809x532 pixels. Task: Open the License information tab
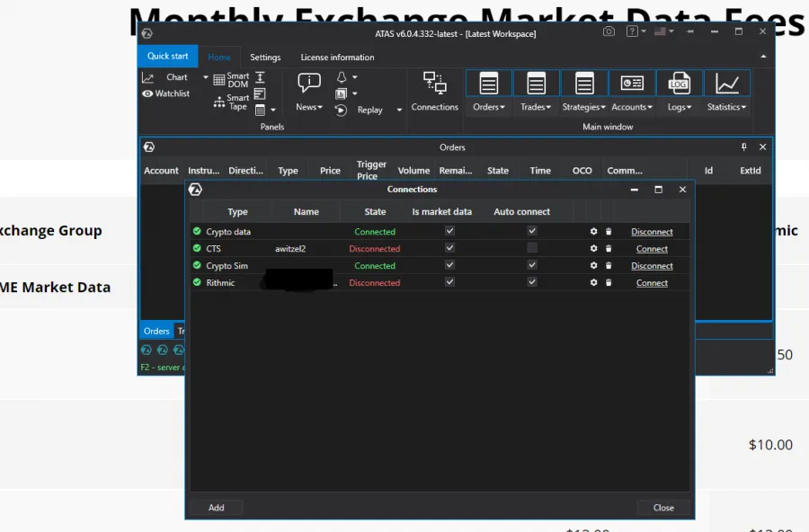point(337,58)
